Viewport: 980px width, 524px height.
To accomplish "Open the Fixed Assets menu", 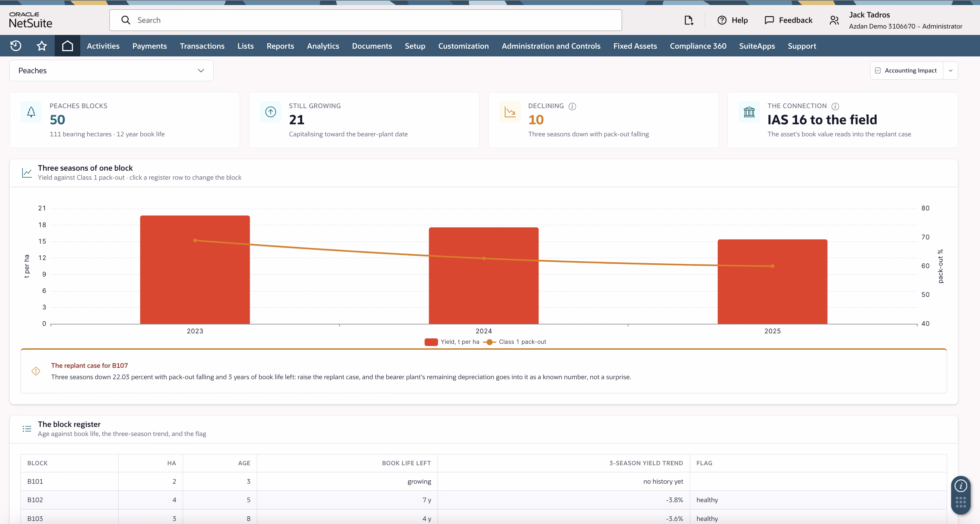I will click(635, 46).
